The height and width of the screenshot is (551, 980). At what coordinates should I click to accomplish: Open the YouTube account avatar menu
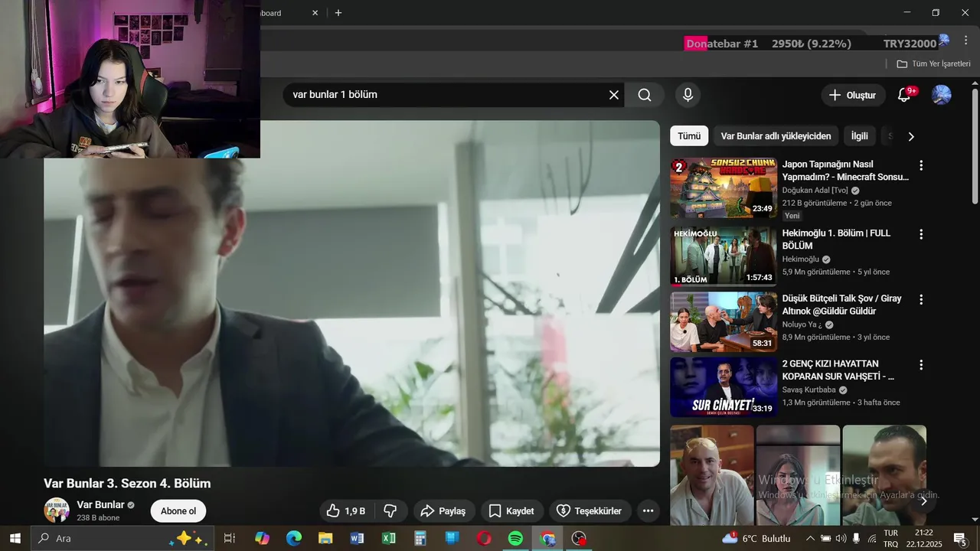click(x=941, y=95)
